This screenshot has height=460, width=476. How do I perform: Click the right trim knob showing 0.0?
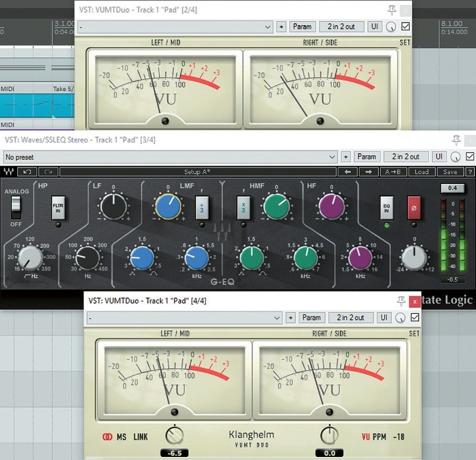(x=329, y=436)
